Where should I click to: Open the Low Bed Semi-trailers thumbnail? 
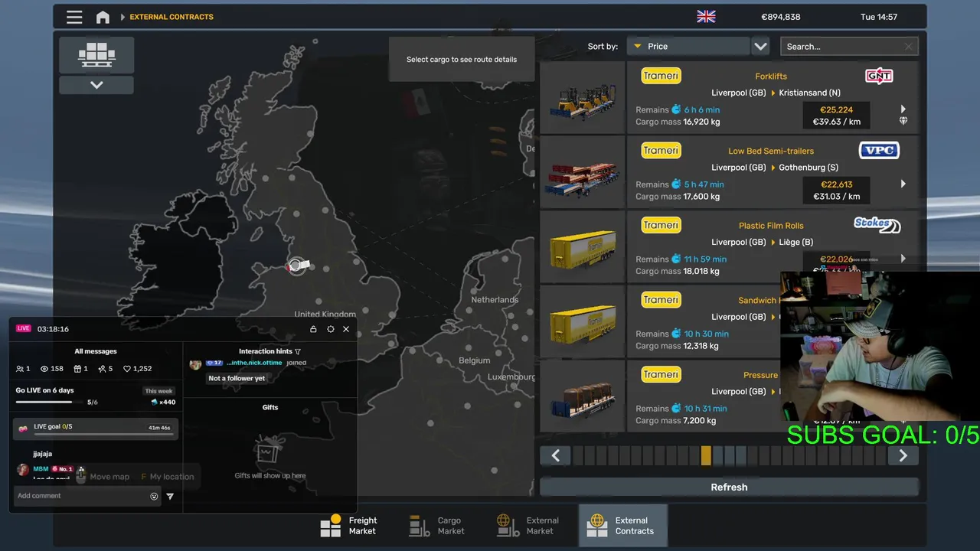pos(583,172)
